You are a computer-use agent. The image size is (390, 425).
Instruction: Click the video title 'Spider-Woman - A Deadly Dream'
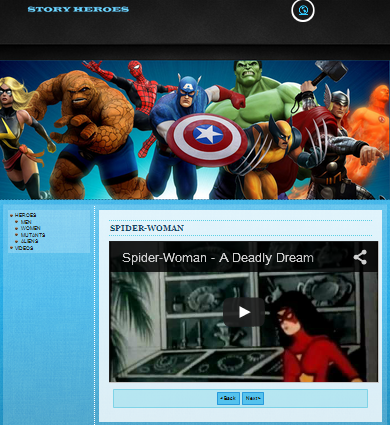(218, 258)
